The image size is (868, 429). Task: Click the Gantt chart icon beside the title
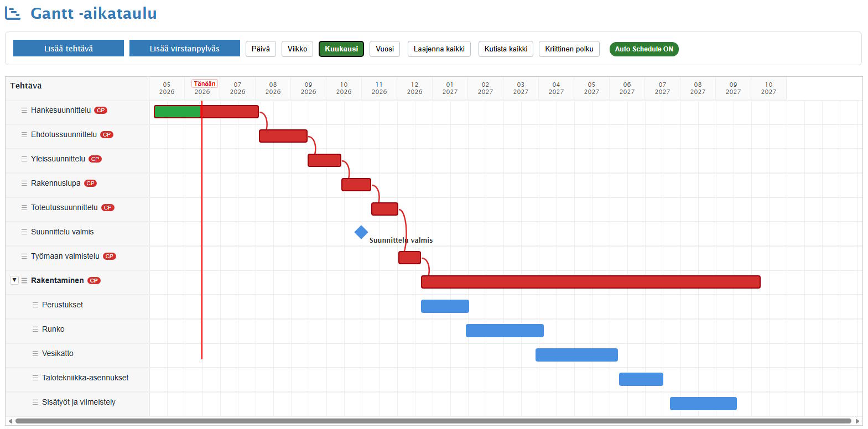(13, 13)
